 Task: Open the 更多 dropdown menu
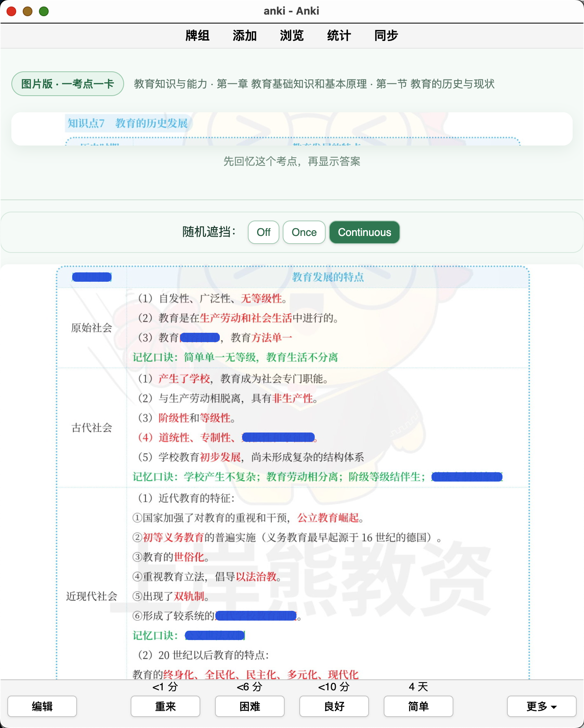coord(542,707)
